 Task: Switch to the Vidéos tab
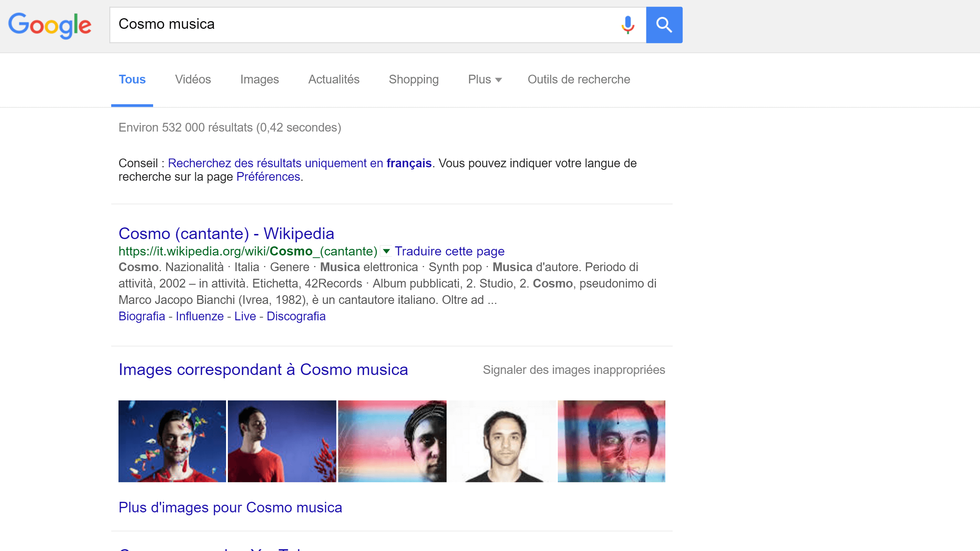[193, 79]
